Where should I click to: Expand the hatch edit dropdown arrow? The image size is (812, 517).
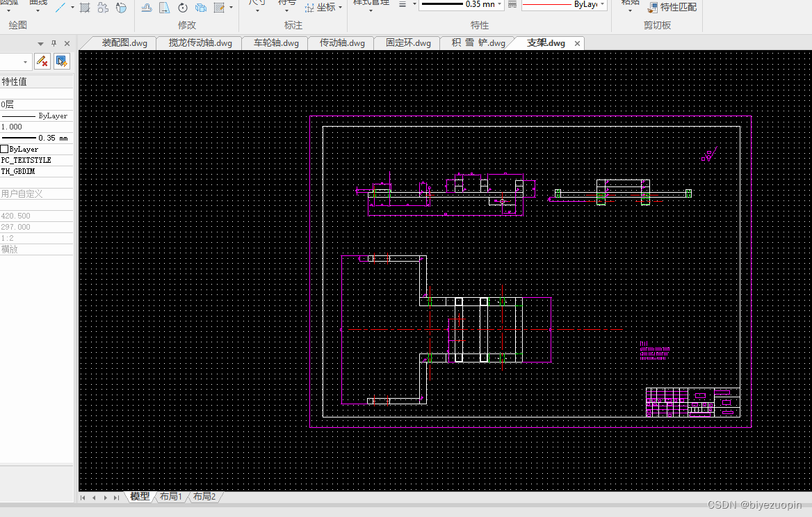(x=231, y=7)
